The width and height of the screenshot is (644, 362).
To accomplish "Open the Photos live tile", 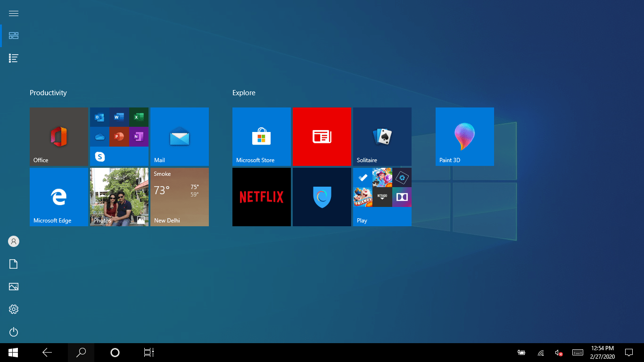I will point(119,197).
